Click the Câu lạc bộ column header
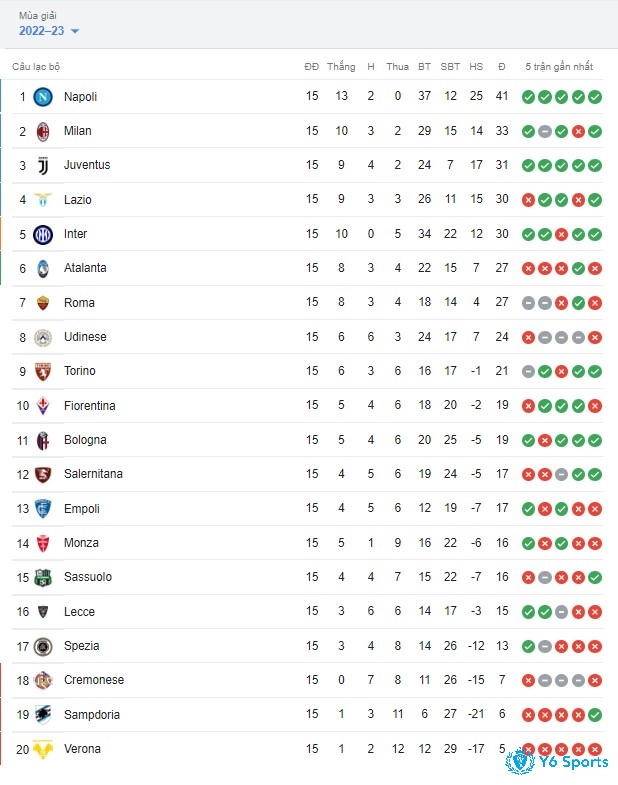The width and height of the screenshot is (618, 785). coord(36,67)
